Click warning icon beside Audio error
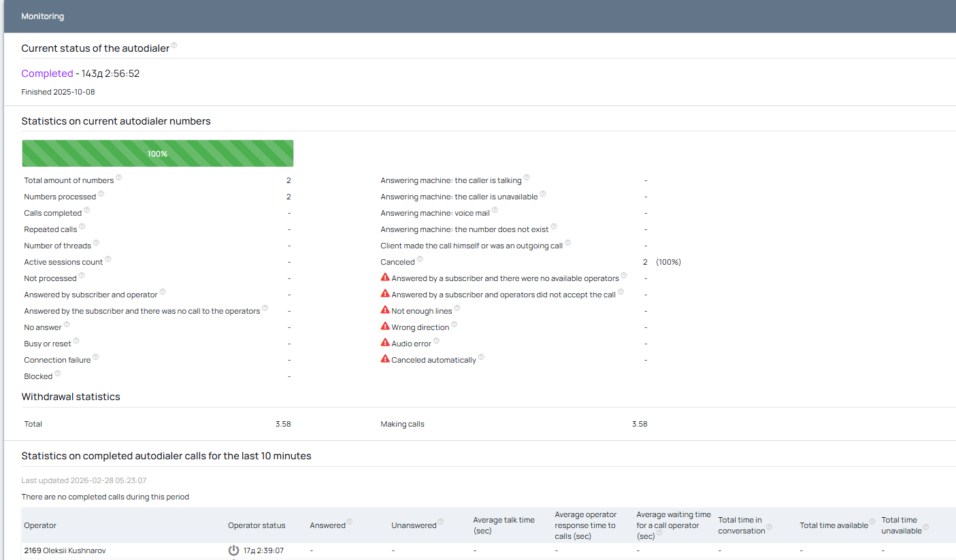 tap(385, 343)
